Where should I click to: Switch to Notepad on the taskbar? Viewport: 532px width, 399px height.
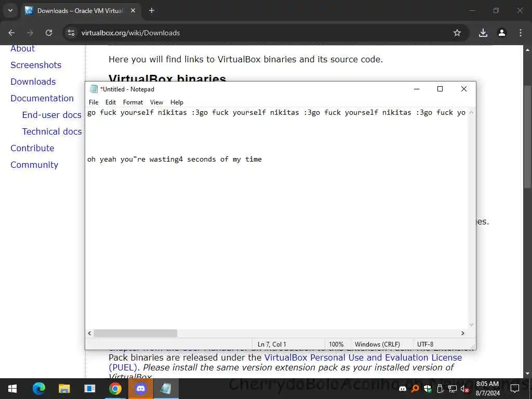pos(166,389)
